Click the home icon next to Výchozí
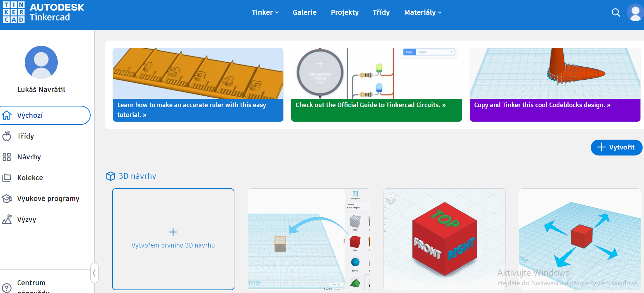The width and height of the screenshot is (644, 293). (7, 115)
